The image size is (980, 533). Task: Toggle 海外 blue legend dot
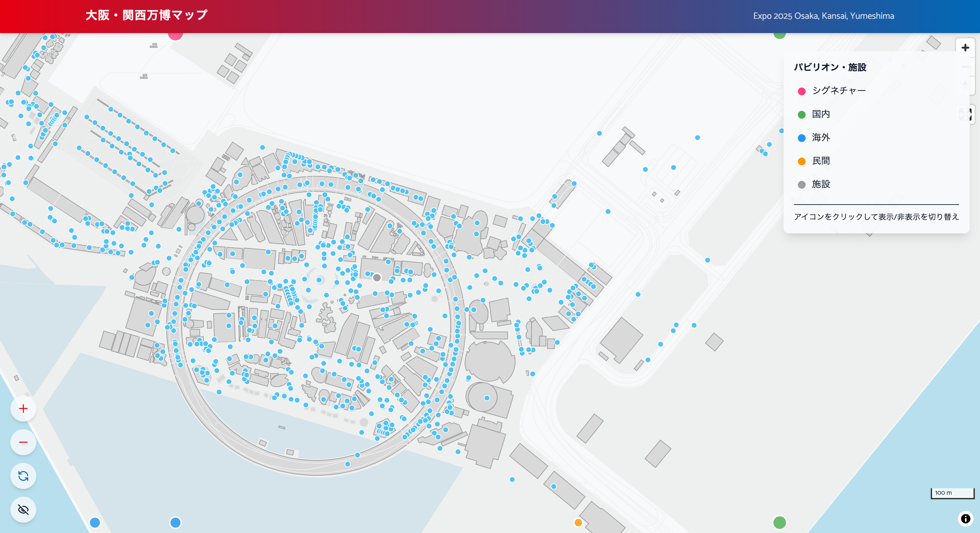[801, 138]
